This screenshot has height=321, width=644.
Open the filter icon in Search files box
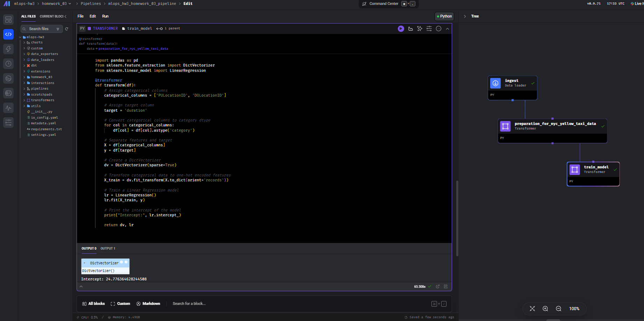click(58, 29)
